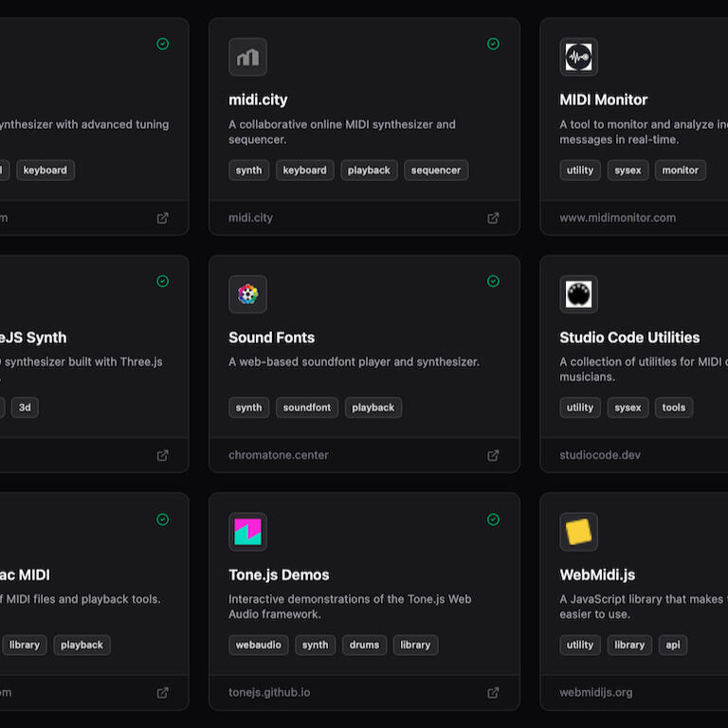Select the utility tag on MIDI Monitor card
The image size is (728, 728).
(x=580, y=171)
